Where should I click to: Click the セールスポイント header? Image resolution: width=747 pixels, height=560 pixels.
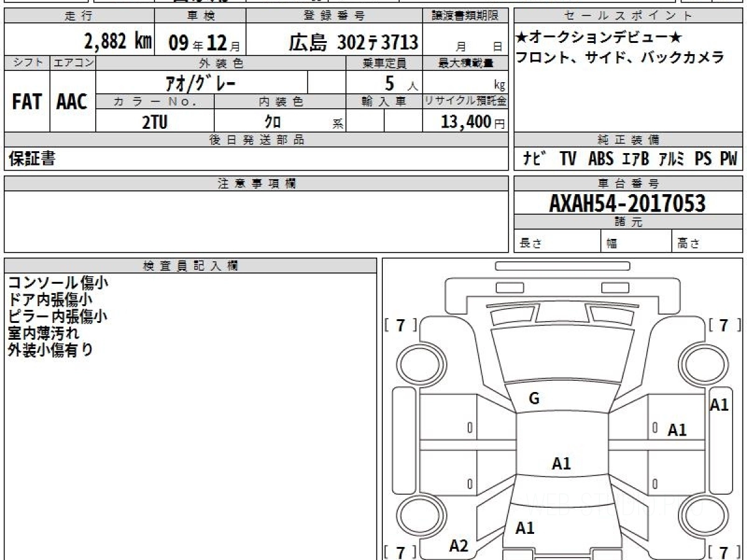pos(628,16)
